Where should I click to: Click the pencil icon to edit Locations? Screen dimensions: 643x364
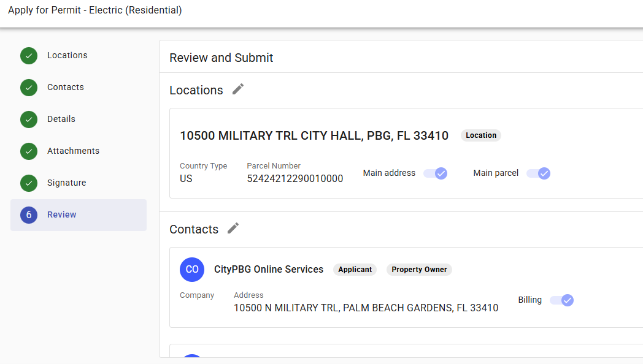tap(238, 89)
